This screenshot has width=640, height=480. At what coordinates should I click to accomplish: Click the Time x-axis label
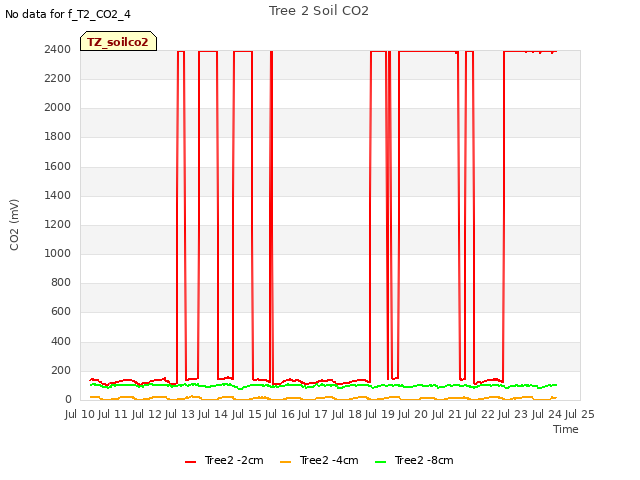pyautogui.click(x=566, y=429)
